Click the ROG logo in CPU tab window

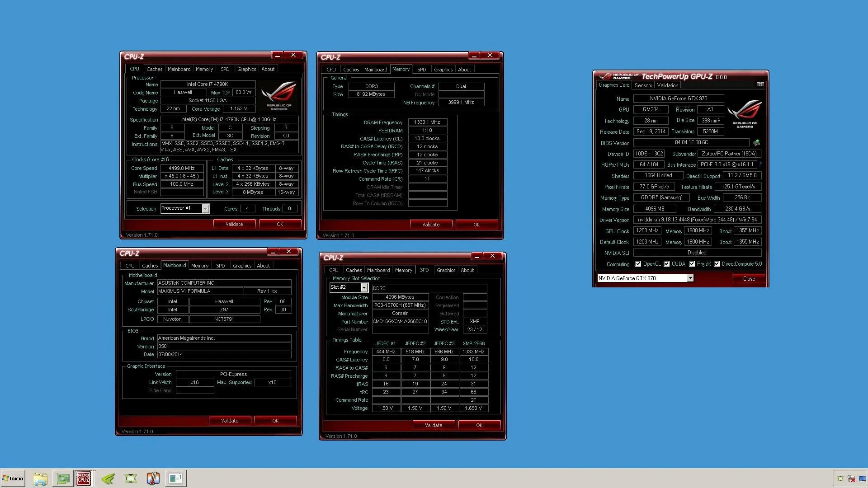[x=279, y=95]
